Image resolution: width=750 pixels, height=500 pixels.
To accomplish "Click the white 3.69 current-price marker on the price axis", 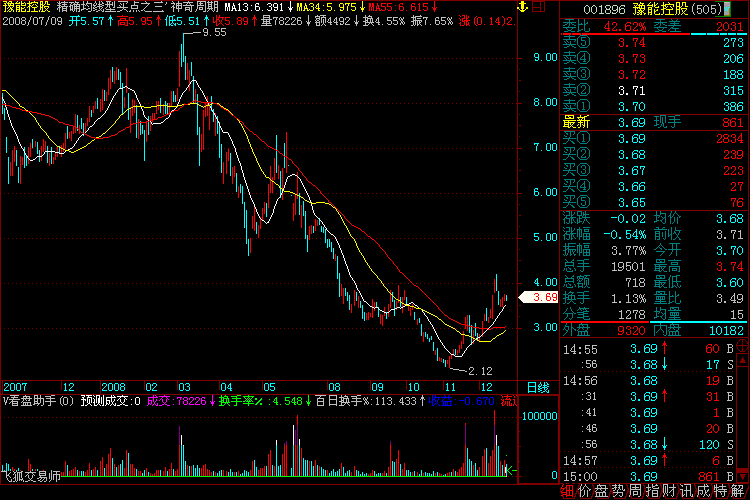I will (x=539, y=297).
